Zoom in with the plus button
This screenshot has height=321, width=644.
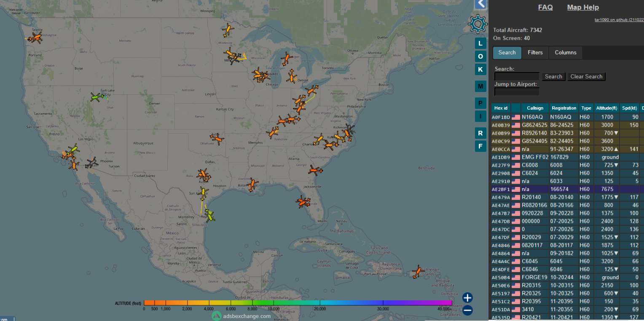pos(467,298)
